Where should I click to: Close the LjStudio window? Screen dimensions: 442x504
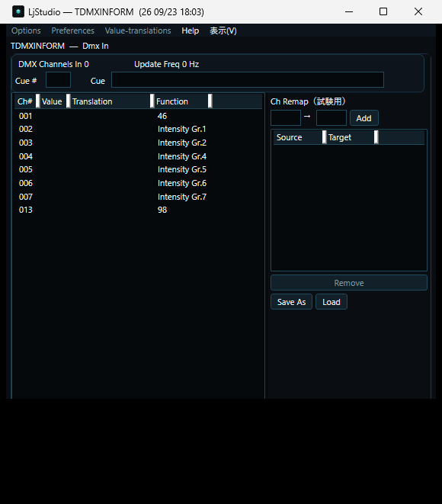pyautogui.click(x=418, y=12)
